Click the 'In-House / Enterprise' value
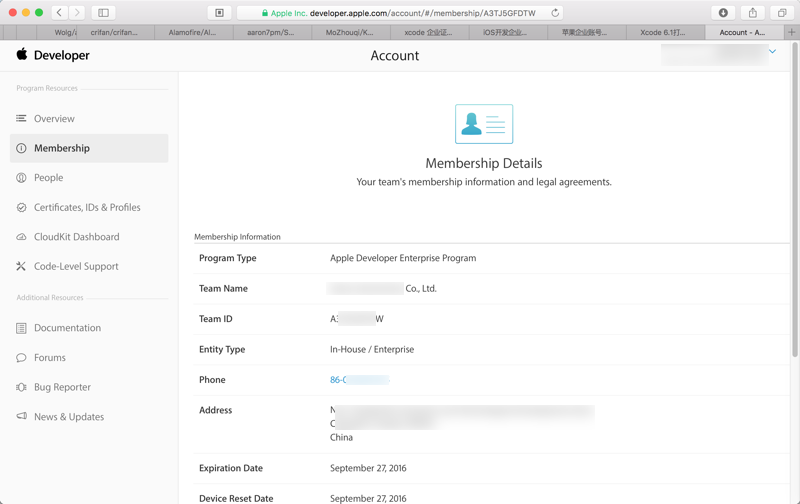Image resolution: width=800 pixels, height=504 pixels. click(x=372, y=349)
